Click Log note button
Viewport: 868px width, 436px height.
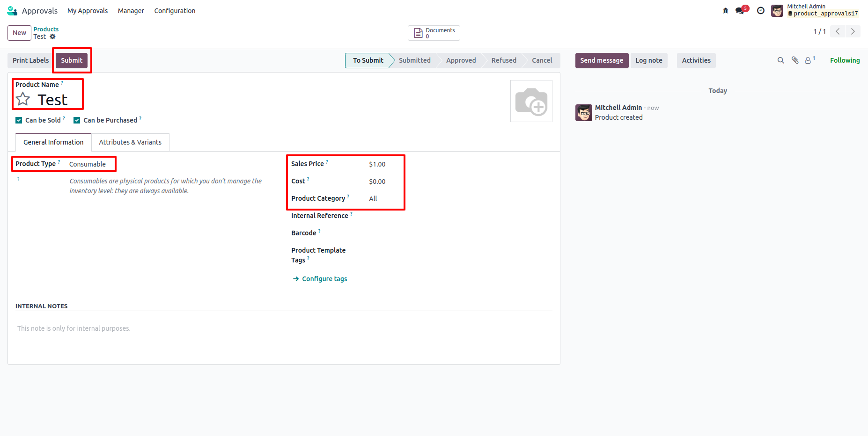(649, 60)
